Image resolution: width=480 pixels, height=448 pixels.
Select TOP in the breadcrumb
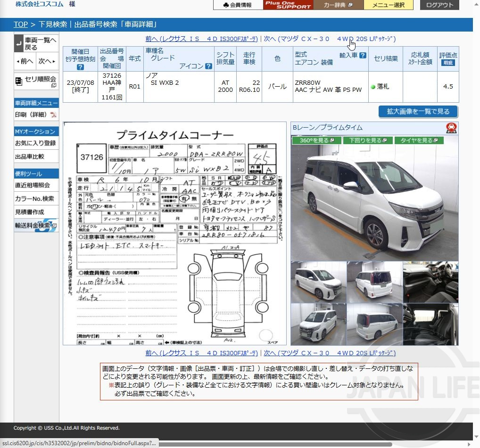click(x=20, y=24)
